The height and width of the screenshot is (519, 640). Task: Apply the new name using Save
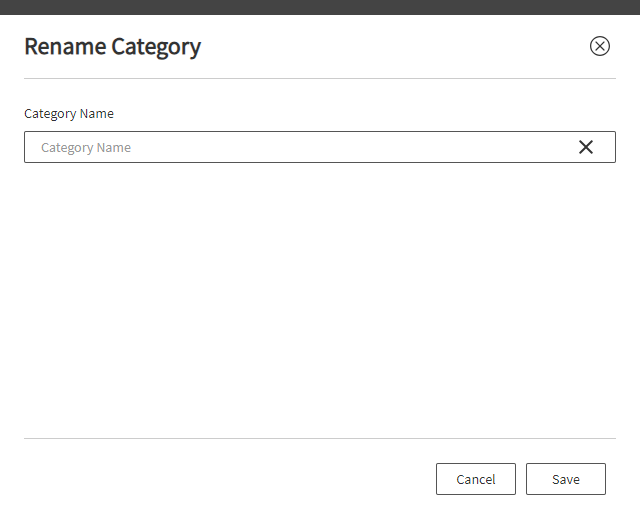click(566, 479)
